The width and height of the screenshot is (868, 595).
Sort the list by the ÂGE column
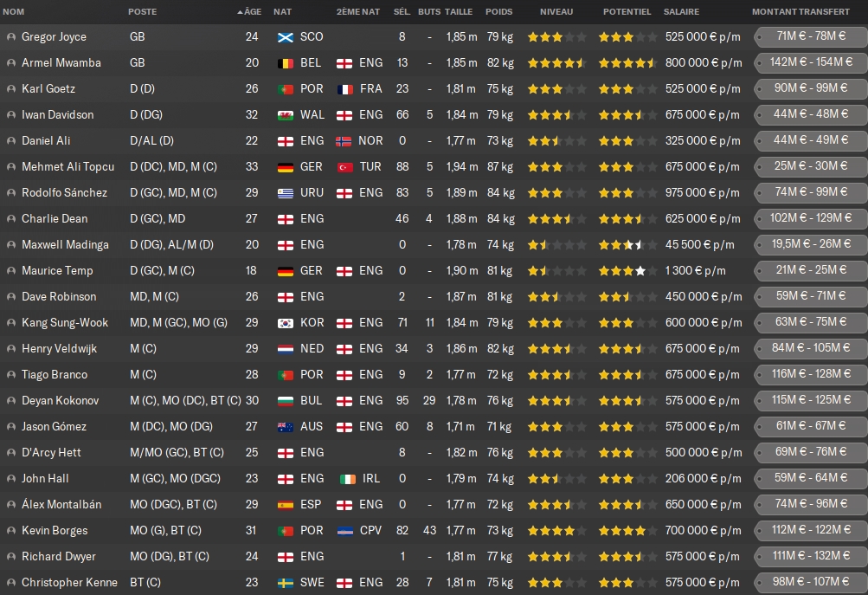tap(251, 12)
